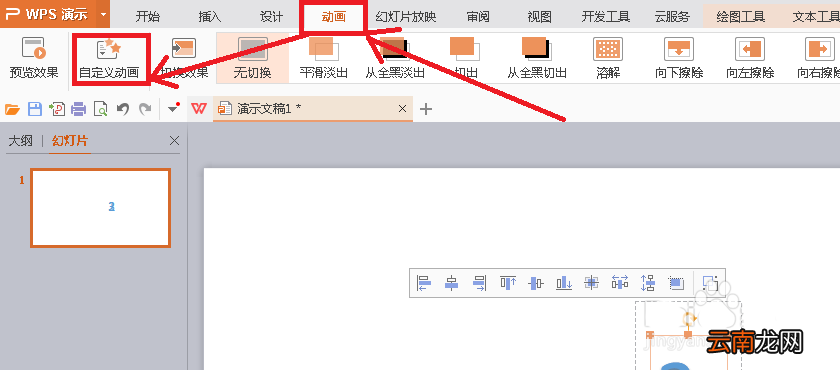
Task: Click the equal size icon in floating toolbar
Action: tap(676, 283)
